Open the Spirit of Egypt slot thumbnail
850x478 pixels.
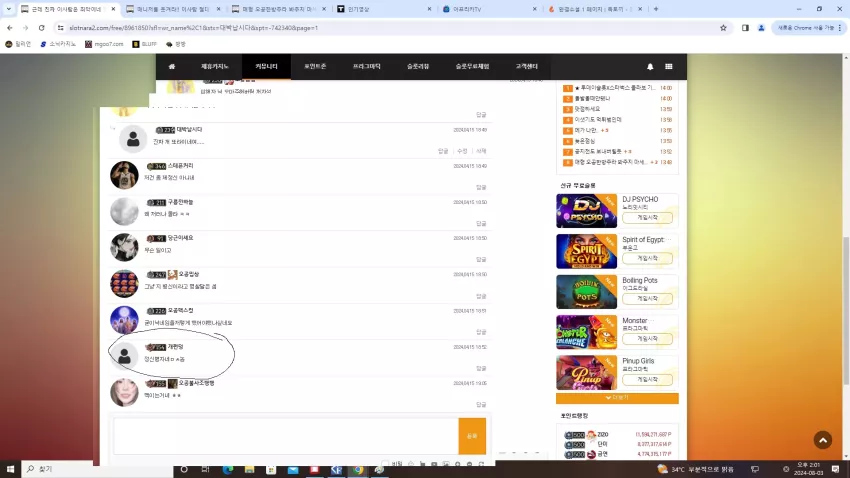(587, 251)
